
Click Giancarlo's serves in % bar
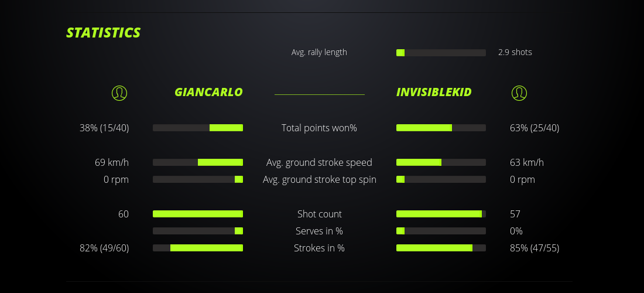point(198,231)
